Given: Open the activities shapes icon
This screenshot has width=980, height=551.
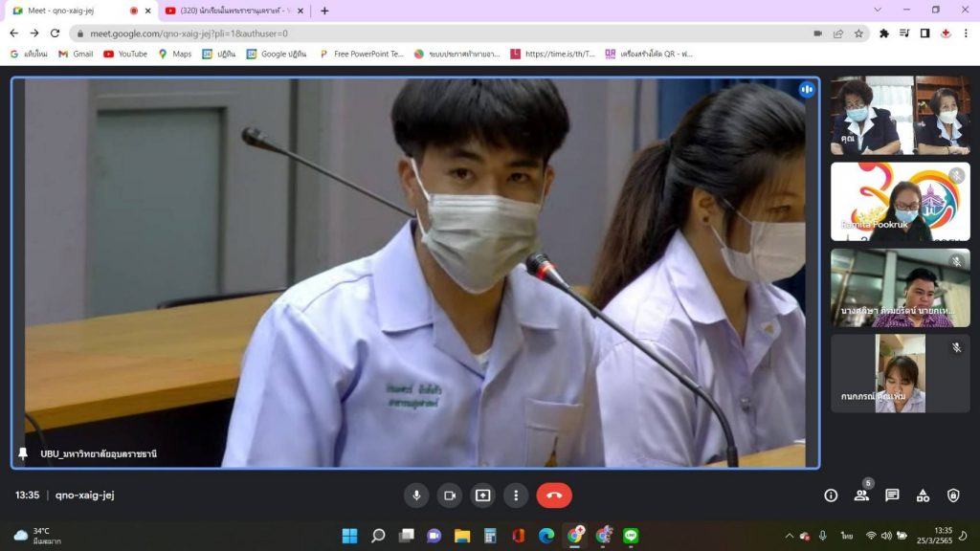Looking at the screenshot, I should pos(923,495).
